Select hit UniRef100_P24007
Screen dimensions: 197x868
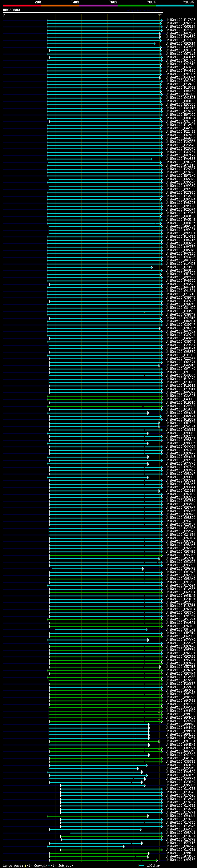click(180, 60)
